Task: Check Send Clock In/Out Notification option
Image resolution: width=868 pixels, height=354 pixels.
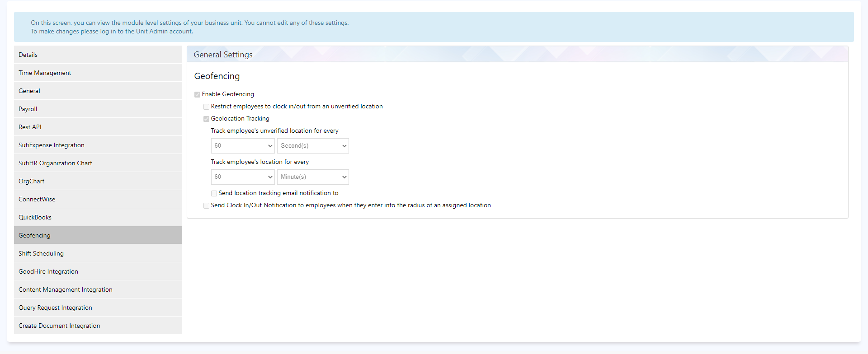Action: point(206,205)
